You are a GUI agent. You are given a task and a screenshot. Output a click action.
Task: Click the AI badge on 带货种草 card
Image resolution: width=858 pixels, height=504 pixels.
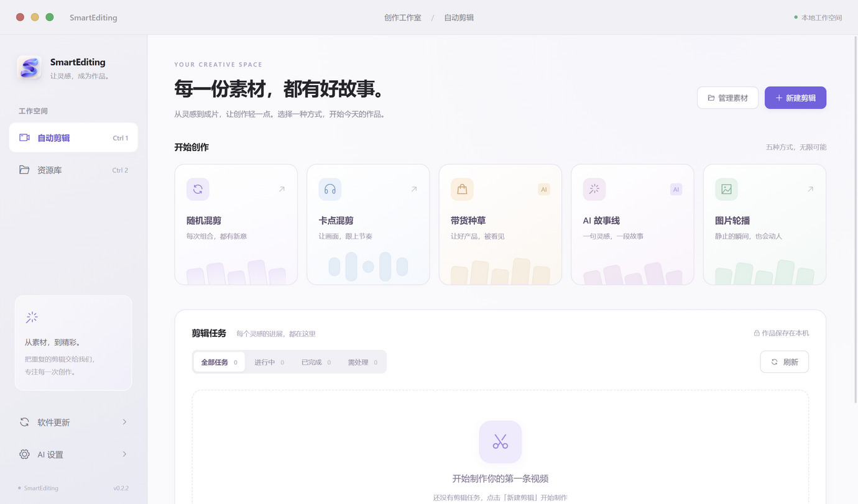point(544,190)
